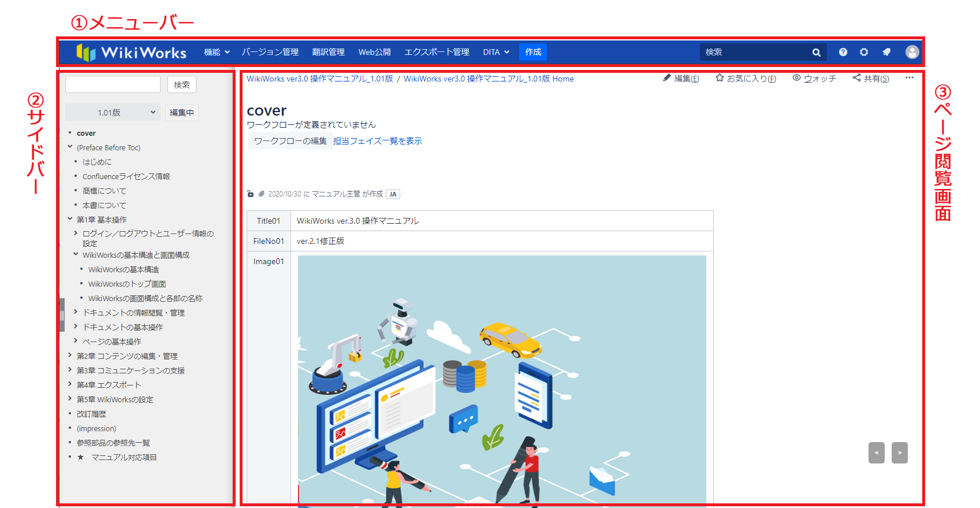The width and height of the screenshot is (980, 508).
Task: Click the help question mark icon
Action: click(843, 52)
